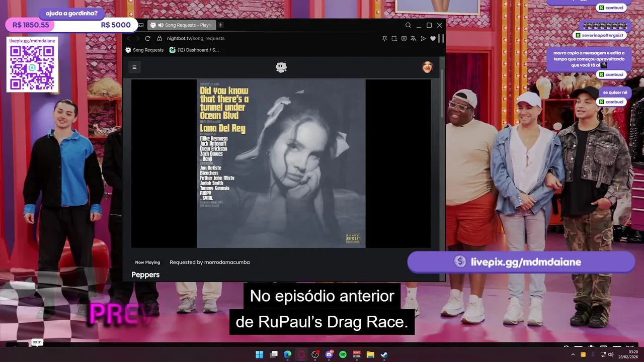Open the user avatar menu in Nightbot

coord(427,67)
